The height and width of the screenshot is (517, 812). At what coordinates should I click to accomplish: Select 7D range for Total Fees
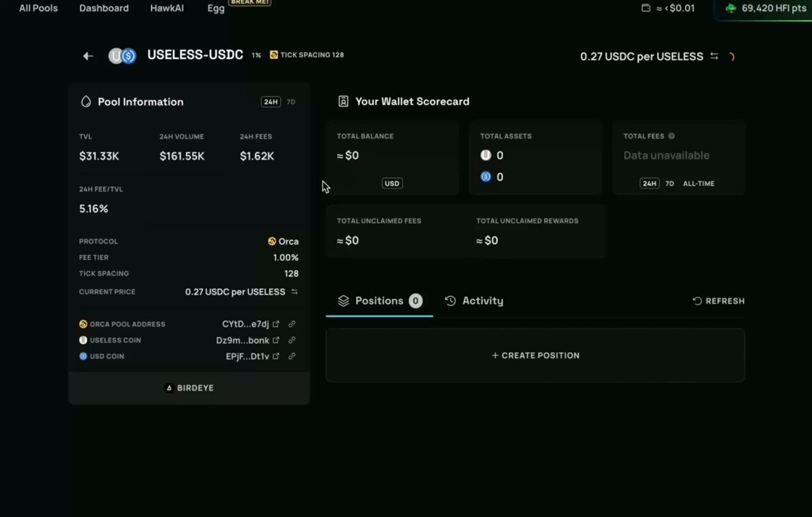click(670, 183)
